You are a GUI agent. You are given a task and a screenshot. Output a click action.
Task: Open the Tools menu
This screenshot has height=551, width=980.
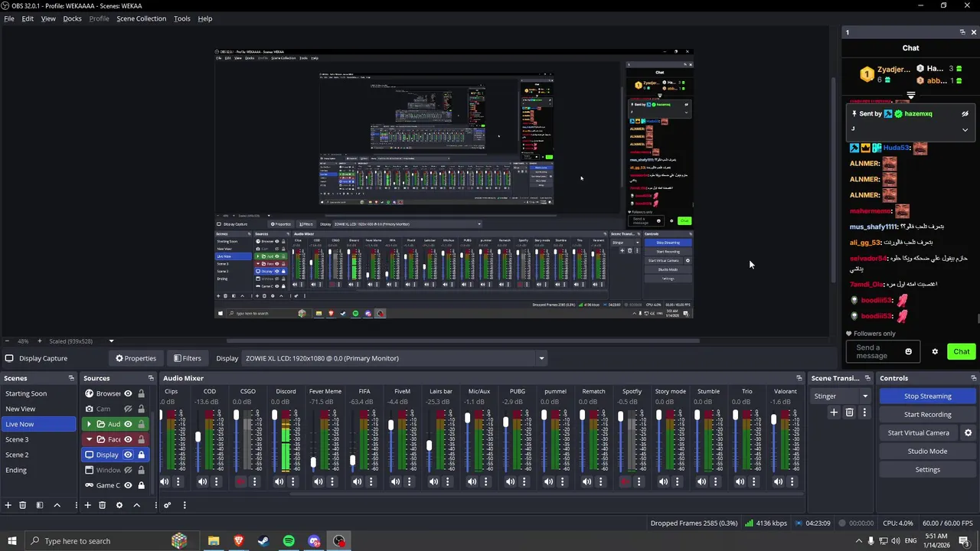(x=182, y=18)
